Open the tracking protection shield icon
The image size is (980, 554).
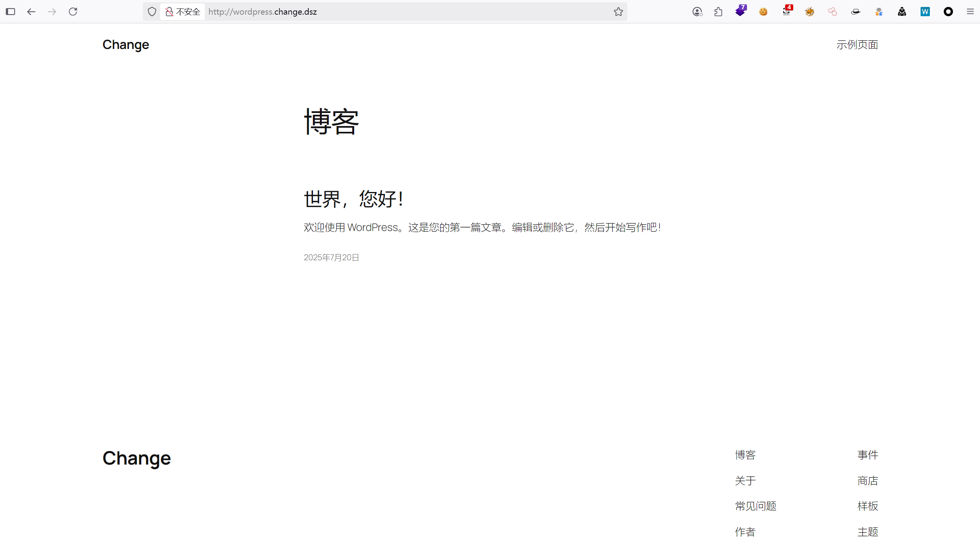[152, 12]
